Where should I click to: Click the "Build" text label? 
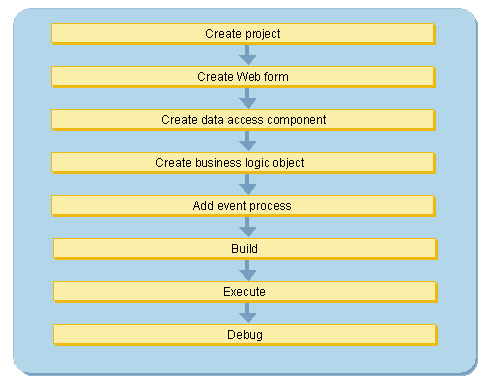pos(244,249)
